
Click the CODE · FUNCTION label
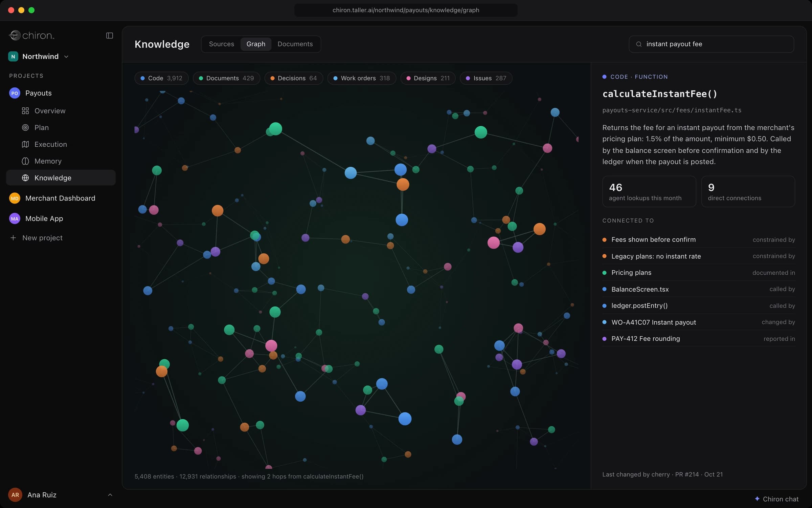coord(639,77)
